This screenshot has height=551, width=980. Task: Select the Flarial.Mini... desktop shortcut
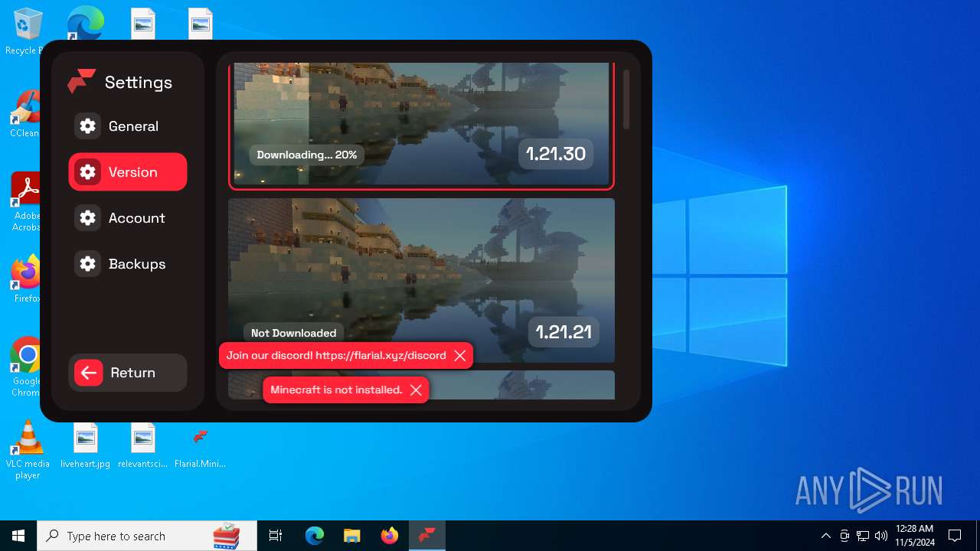click(201, 447)
